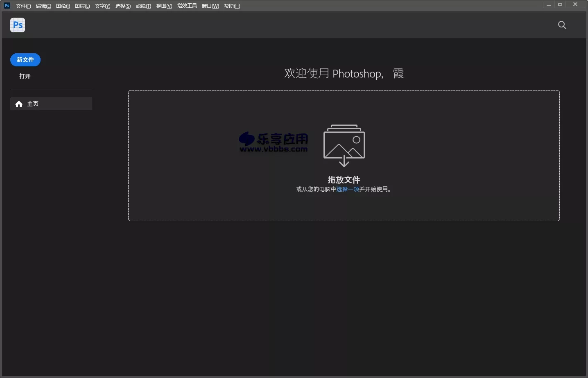588x378 pixels.
Task: Open the 编辑 menu
Action: (x=43, y=6)
